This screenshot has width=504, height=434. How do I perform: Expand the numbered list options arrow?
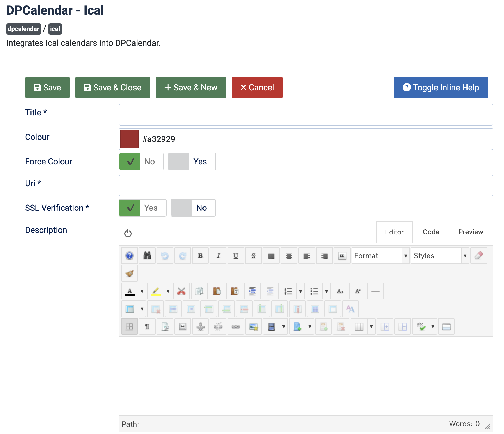click(x=300, y=291)
